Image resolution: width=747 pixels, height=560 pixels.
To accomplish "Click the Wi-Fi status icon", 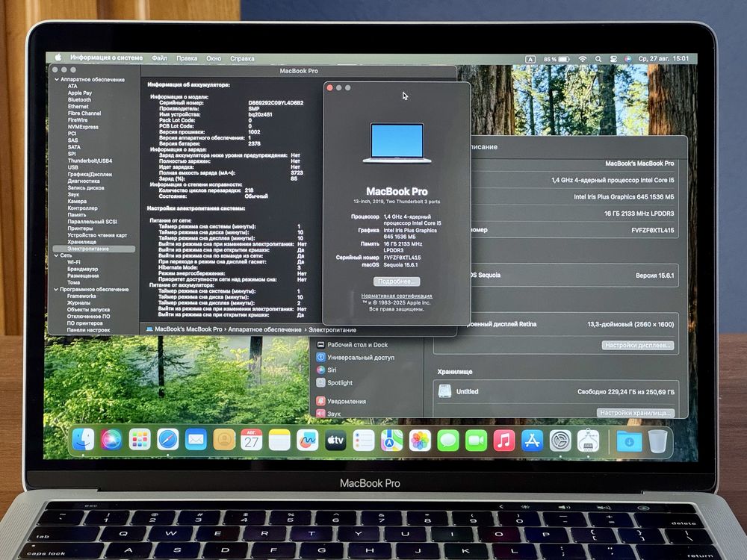I will click(582, 58).
